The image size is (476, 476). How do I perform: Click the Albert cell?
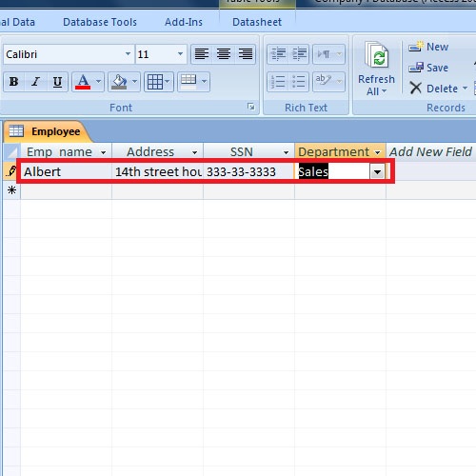click(66, 172)
